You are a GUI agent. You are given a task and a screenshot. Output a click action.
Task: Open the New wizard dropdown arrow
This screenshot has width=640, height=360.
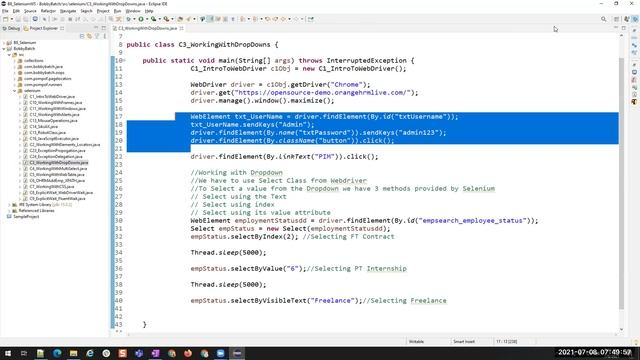click(11, 19)
